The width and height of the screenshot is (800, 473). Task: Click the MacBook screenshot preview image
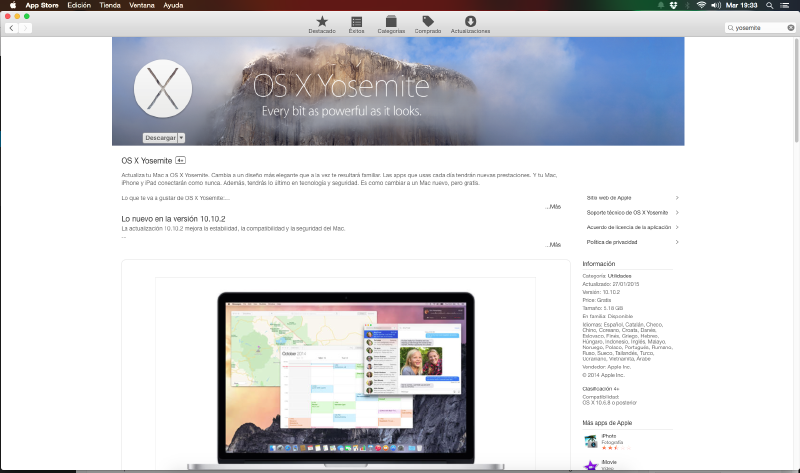coord(346,378)
